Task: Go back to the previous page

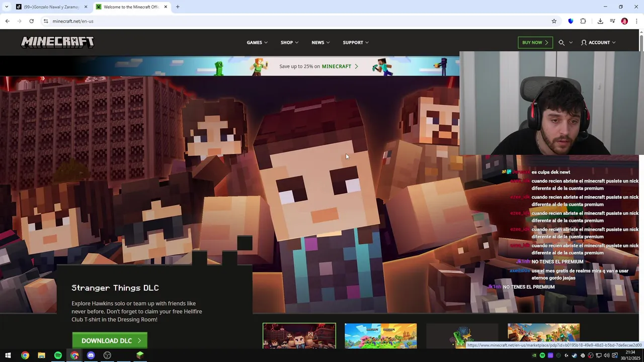Action: [7, 21]
